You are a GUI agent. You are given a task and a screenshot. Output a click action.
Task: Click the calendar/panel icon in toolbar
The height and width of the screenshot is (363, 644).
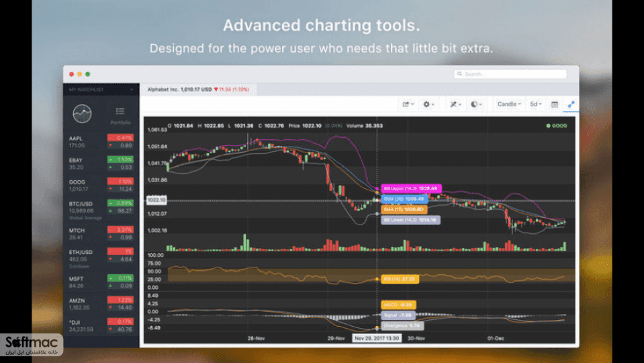(x=555, y=104)
